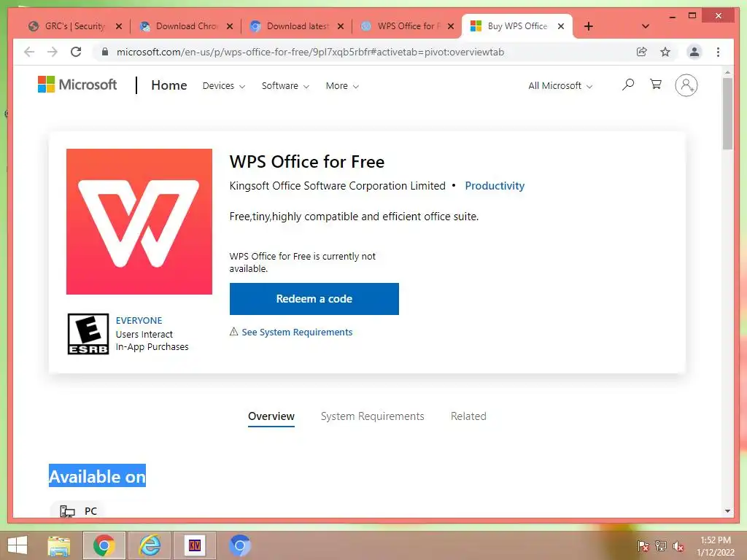The height and width of the screenshot is (560, 747).
Task: Click the In-App Purchases text
Action: pos(152,346)
